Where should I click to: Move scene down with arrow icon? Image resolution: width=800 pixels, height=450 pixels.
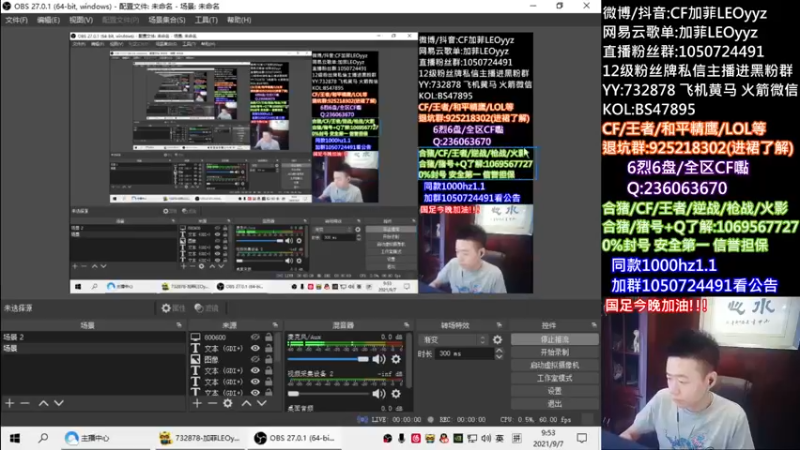click(x=59, y=403)
